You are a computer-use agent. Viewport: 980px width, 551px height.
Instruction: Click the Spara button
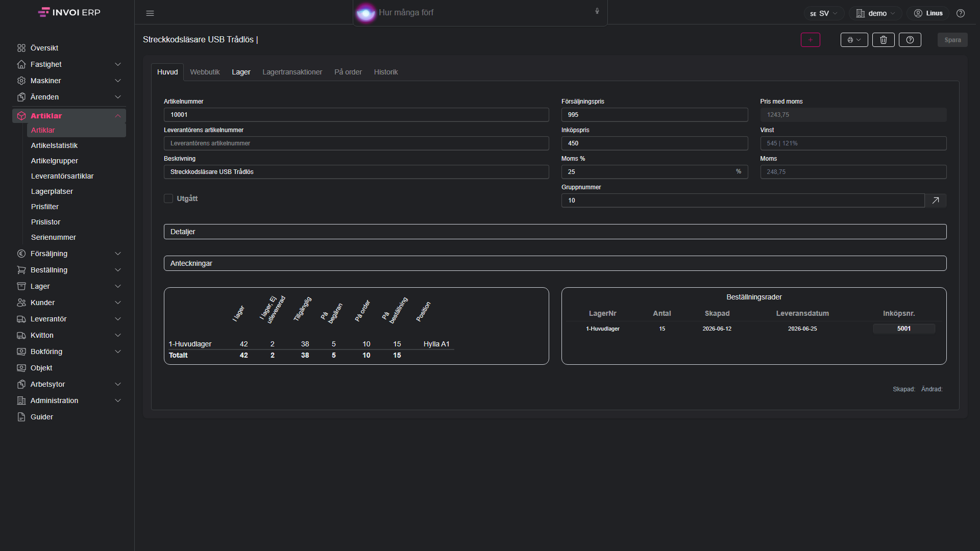point(952,40)
